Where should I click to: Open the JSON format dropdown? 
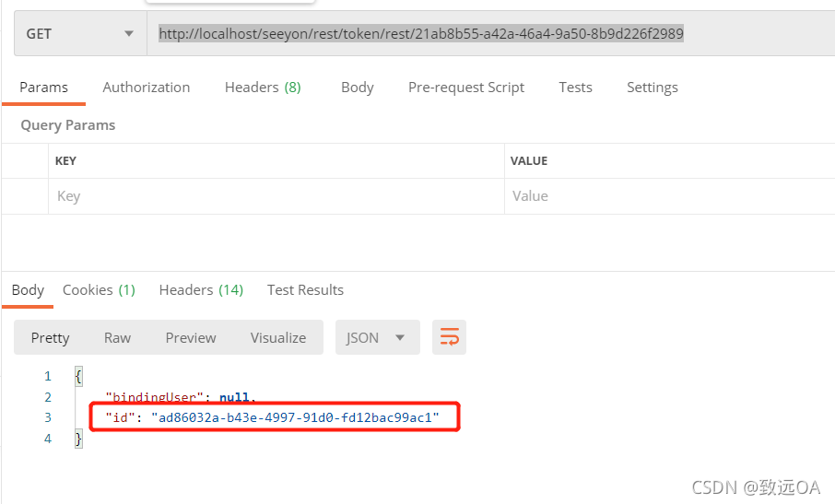(378, 337)
